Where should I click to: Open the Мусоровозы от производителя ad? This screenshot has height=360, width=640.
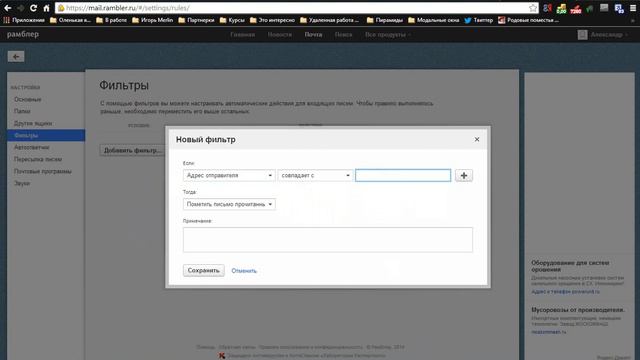(x=578, y=310)
